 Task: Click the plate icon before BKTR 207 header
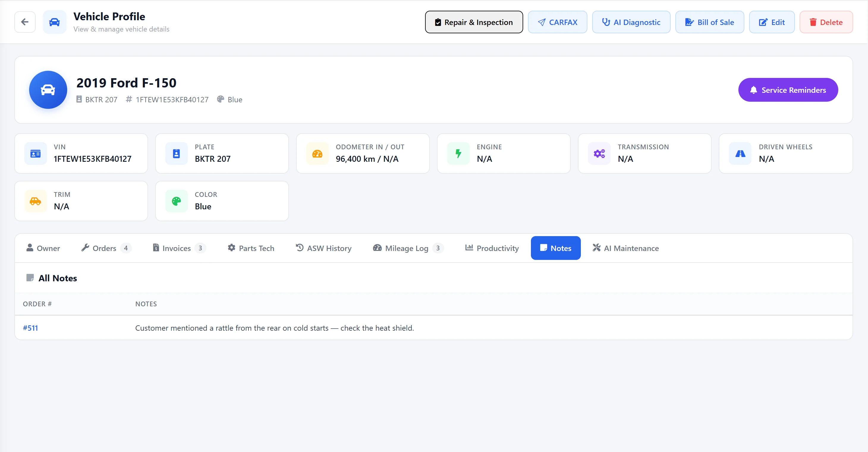click(79, 99)
